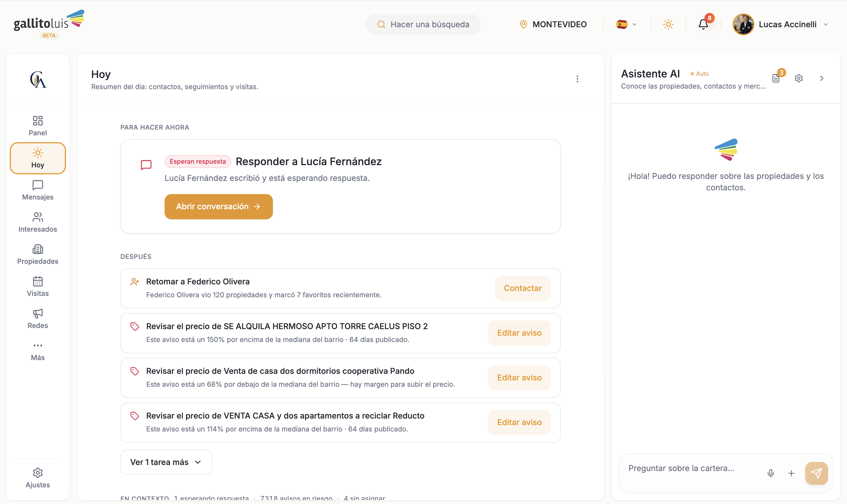Open the Lucas Accinelli account dropdown
Viewport: 847px width, 504px height.
pos(780,24)
